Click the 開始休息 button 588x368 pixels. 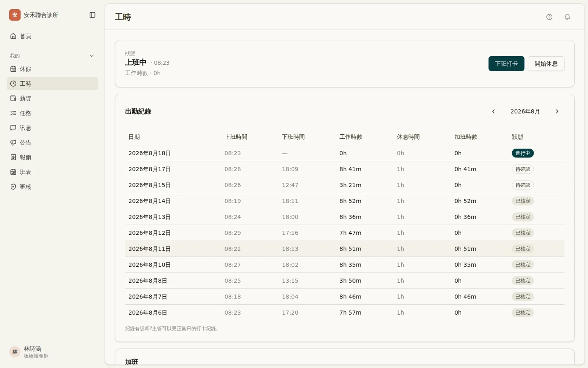tap(546, 64)
